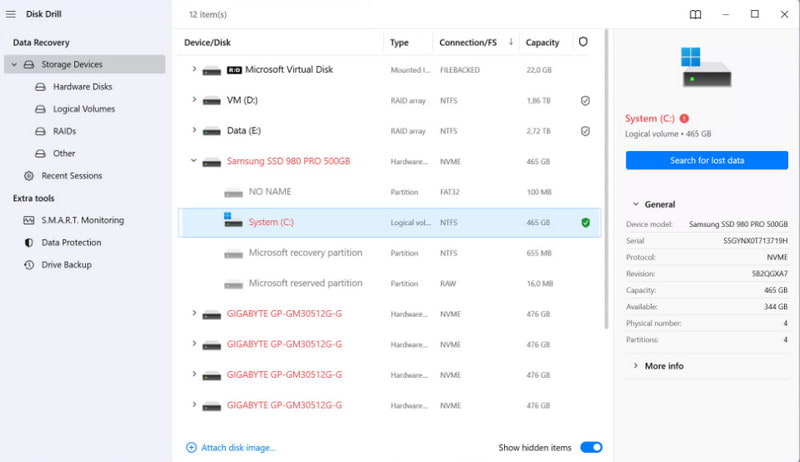Screen dimensions: 800x462
Task: Click the FILEBACKED connection cell
Action: [460, 70]
